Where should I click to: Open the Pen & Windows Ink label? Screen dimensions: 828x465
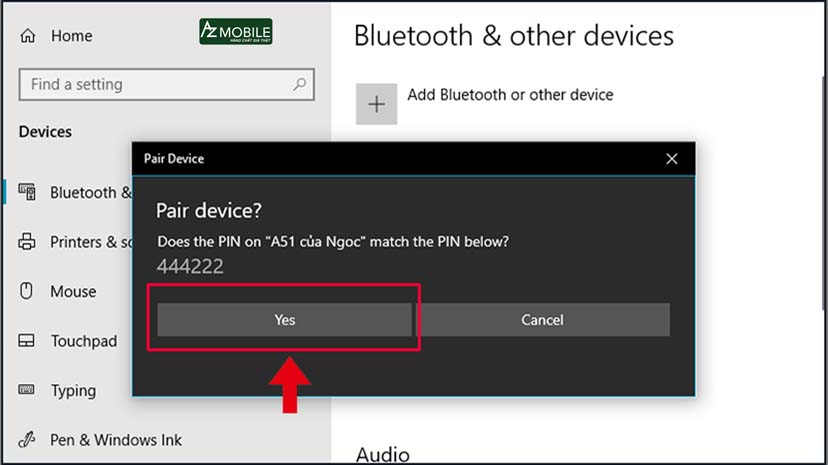tap(116, 440)
